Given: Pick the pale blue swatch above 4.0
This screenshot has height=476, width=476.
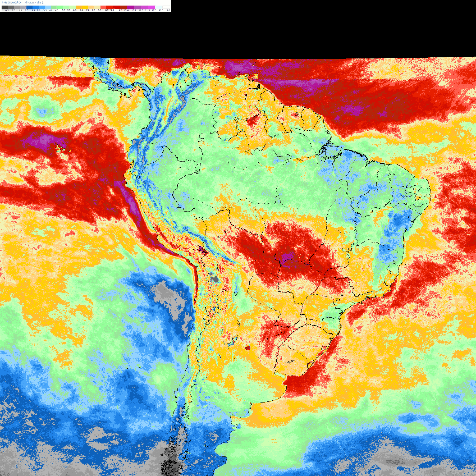Looking at the screenshot, I should (48, 7).
